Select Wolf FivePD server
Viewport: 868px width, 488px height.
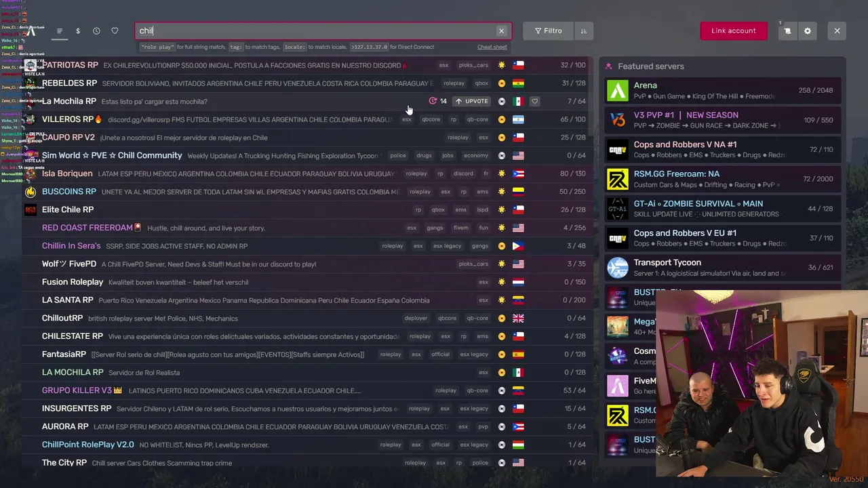[x=307, y=264]
